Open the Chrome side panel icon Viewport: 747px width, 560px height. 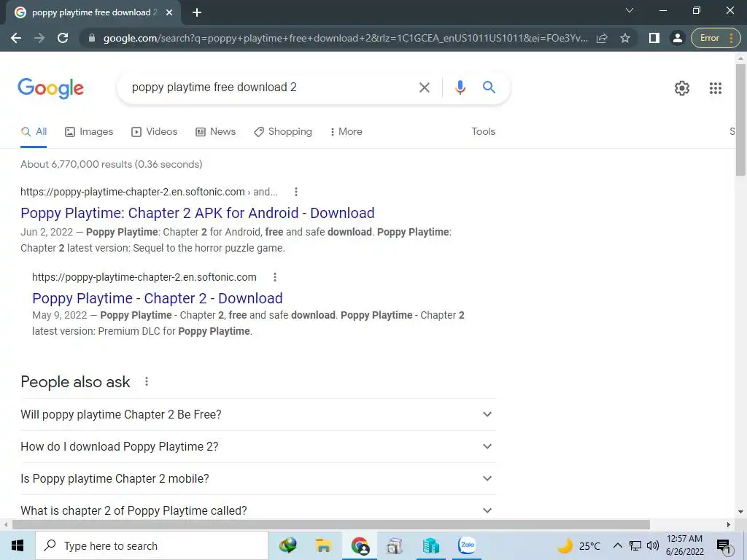(654, 38)
